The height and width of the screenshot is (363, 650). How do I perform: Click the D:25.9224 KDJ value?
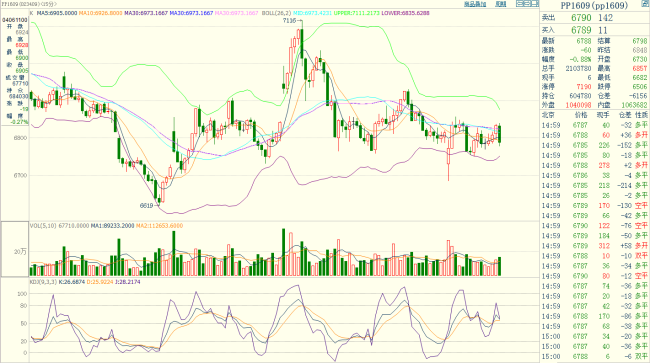coord(100,282)
